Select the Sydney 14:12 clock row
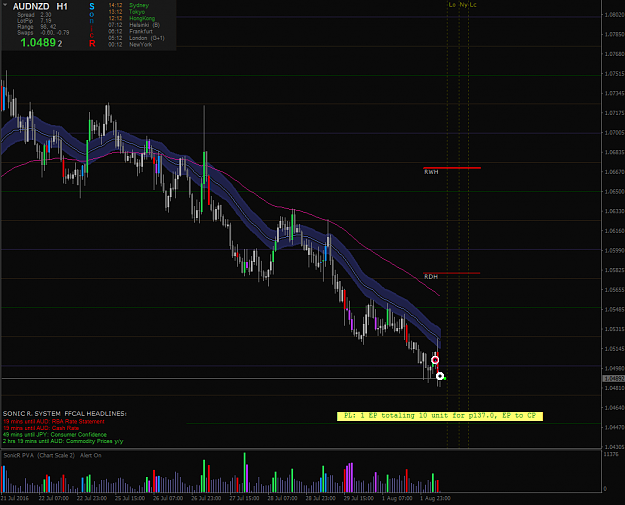Viewport: 625px width, 505px height. coord(129,6)
